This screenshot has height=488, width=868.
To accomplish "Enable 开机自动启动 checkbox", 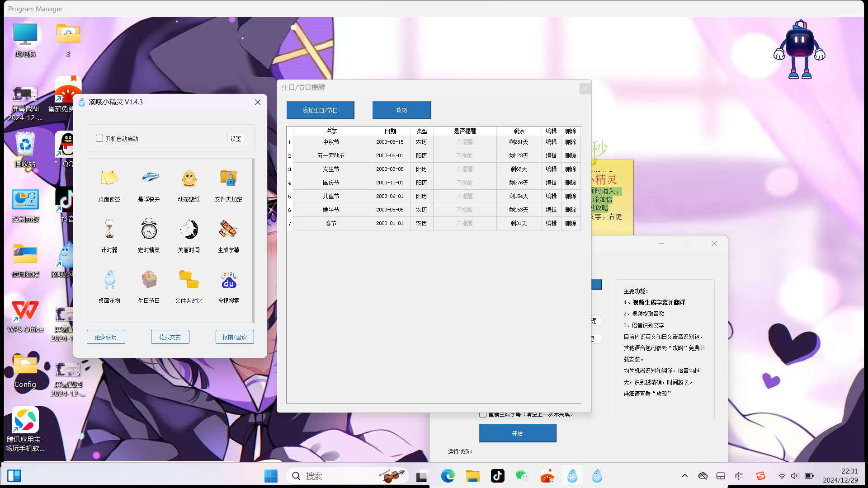I will pos(99,138).
